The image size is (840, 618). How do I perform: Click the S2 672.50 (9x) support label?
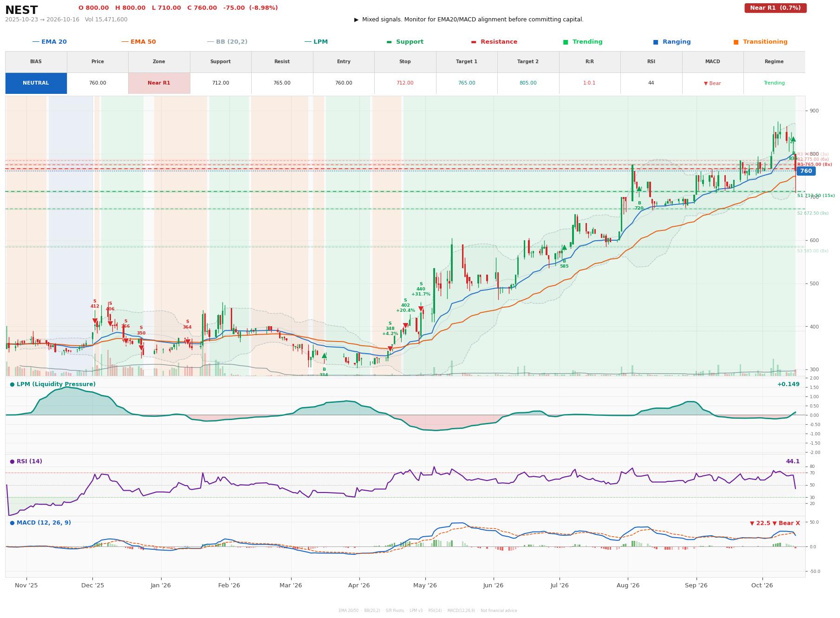[813, 214]
